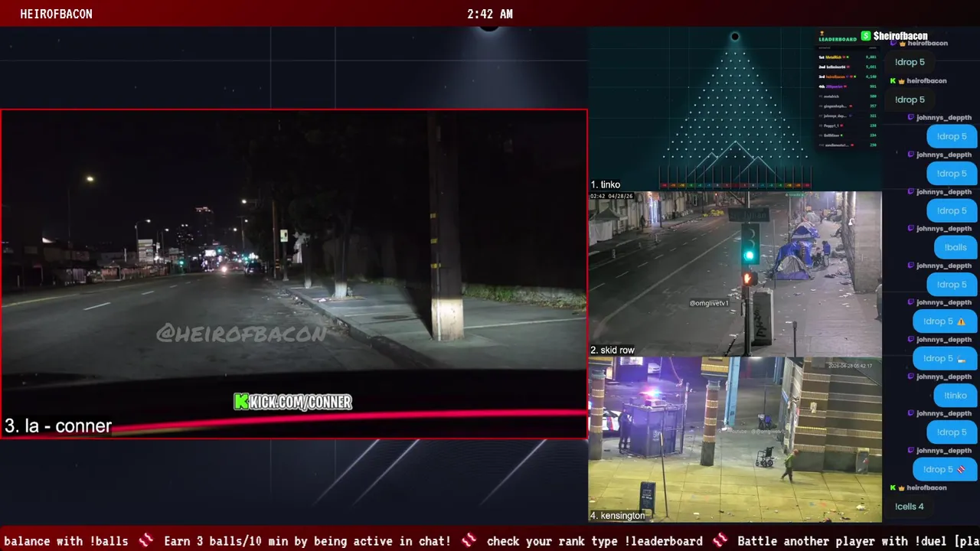This screenshot has height=551, width=980.
Task: Click the '!balls' chat bubble
Action: coord(955,247)
